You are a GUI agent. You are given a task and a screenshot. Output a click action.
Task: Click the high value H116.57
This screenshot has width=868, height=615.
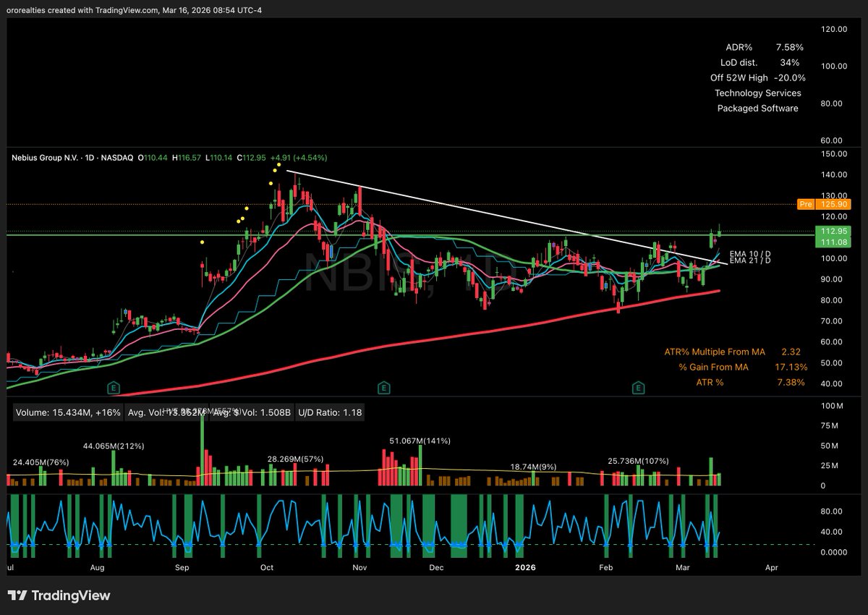click(x=187, y=157)
